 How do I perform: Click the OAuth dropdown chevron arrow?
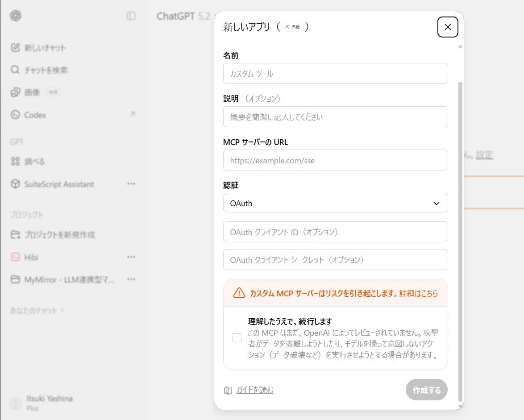pyautogui.click(x=437, y=203)
